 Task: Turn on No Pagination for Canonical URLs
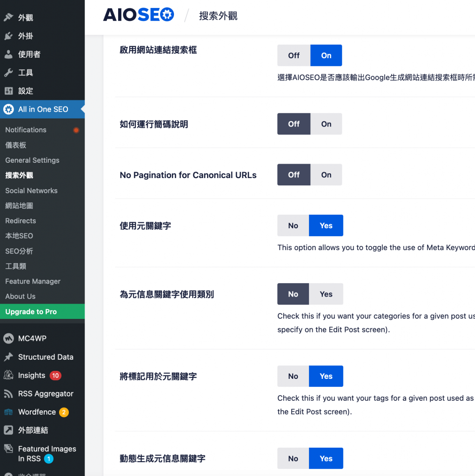pos(326,175)
